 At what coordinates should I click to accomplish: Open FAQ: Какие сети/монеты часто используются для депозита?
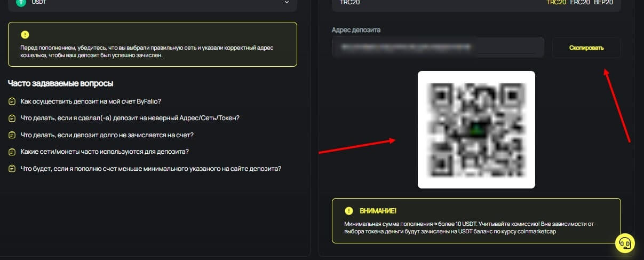pos(105,152)
